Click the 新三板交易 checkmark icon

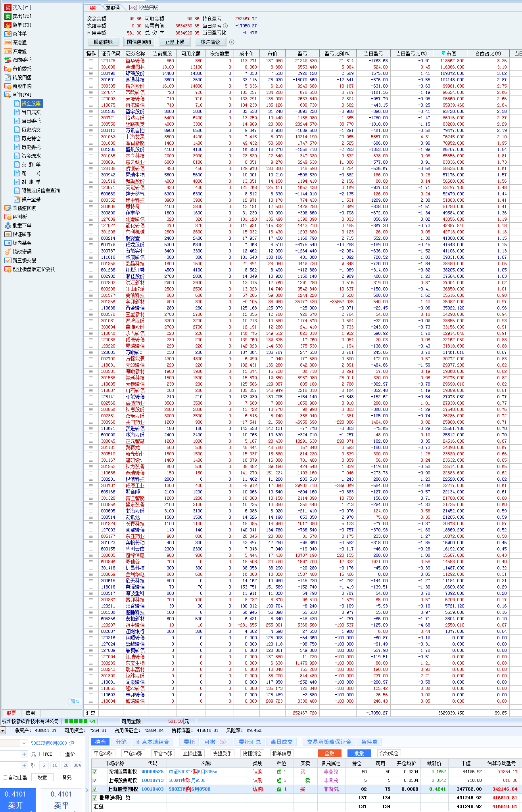pos(8,260)
